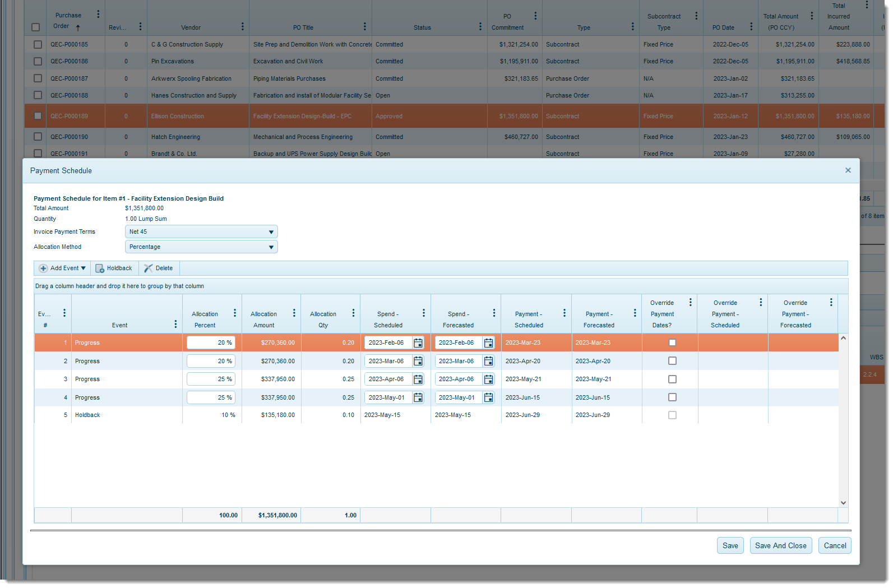Image resolution: width=893 pixels, height=588 pixels.
Task: Open calendar picker for row 1 Spend Scheduled
Action: point(418,343)
